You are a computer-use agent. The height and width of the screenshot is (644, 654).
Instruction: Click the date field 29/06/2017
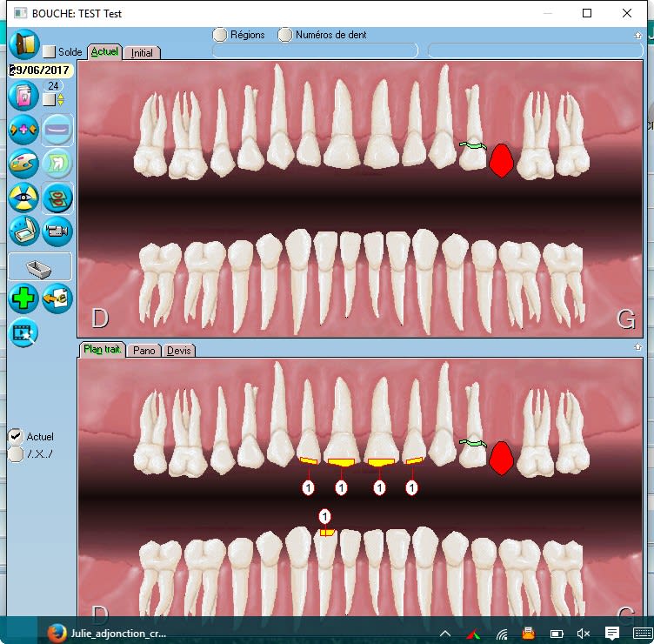[x=39, y=70]
